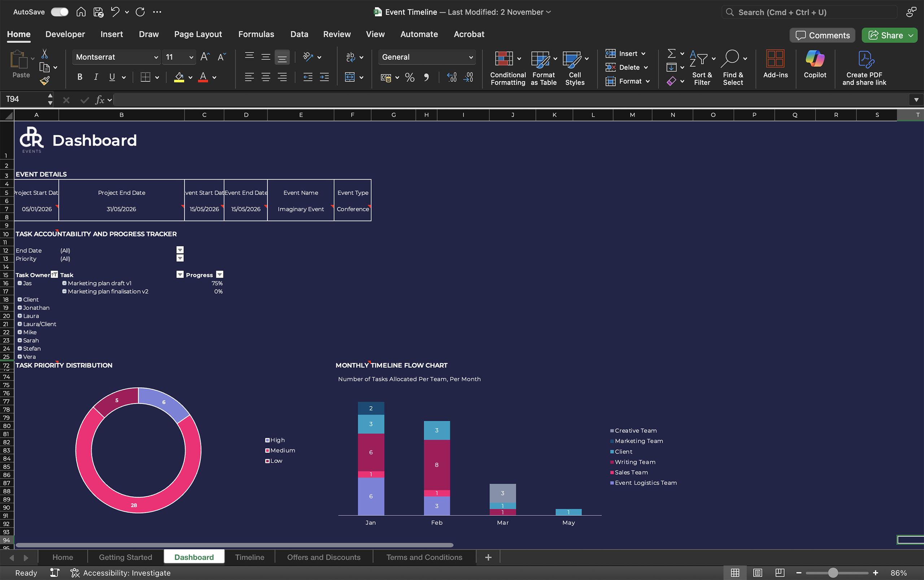Image resolution: width=924 pixels, height=580 pixels.
Task: Open the Comments pane
Action: click(x=822, y=35)
